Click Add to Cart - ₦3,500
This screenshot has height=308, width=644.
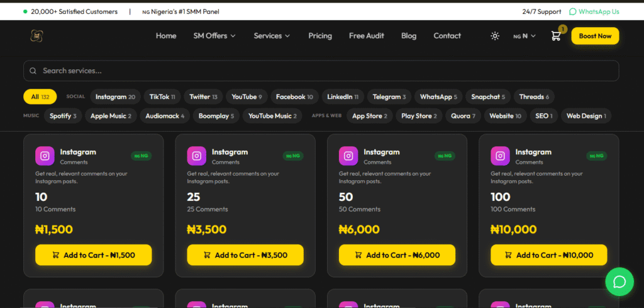[245, 255]
